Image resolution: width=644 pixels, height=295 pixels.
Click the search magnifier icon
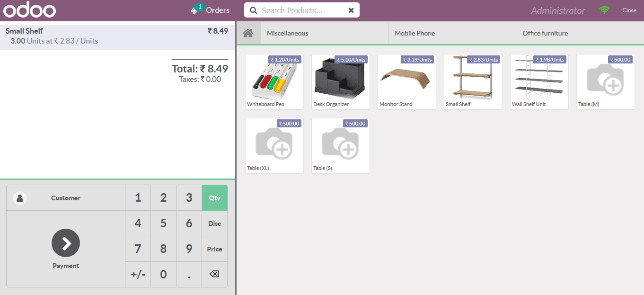(253, 9)
